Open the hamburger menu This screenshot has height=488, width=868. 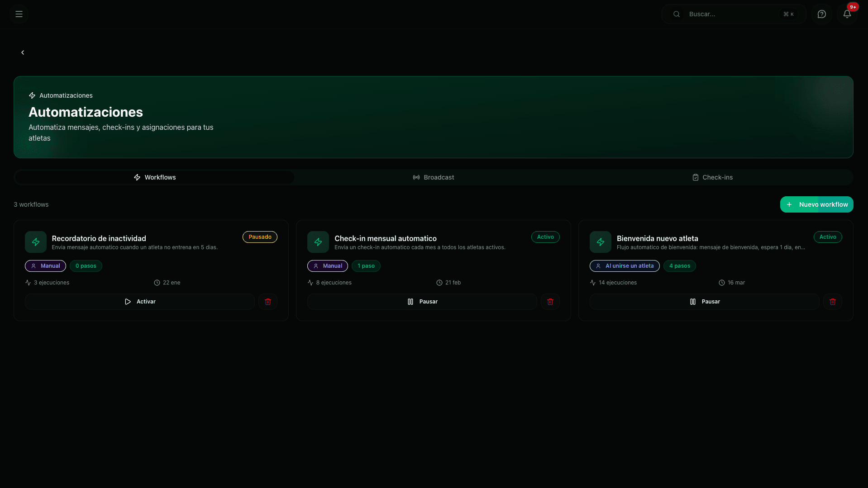click(x=19, y=14)
